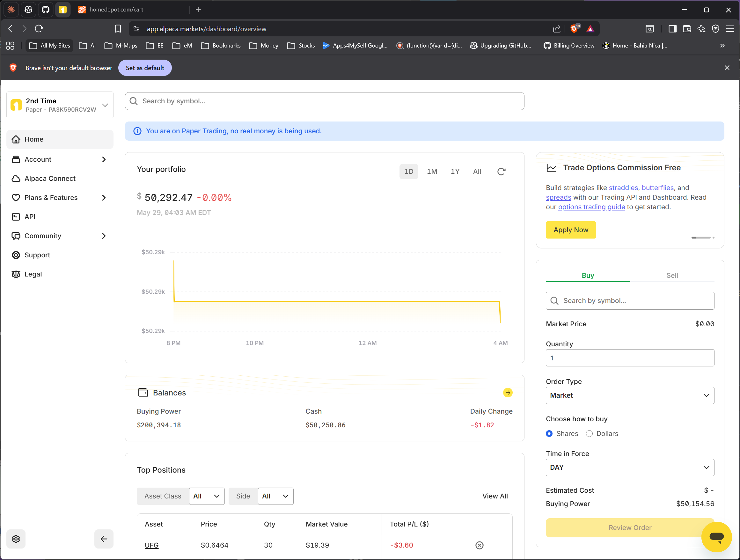Open Brave Wallet icon
Screen dimensions: 740x560
pos(687,29)
